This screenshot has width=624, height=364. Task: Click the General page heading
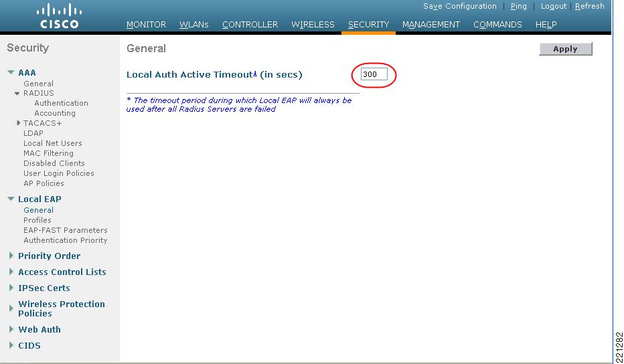pos(146,49)
